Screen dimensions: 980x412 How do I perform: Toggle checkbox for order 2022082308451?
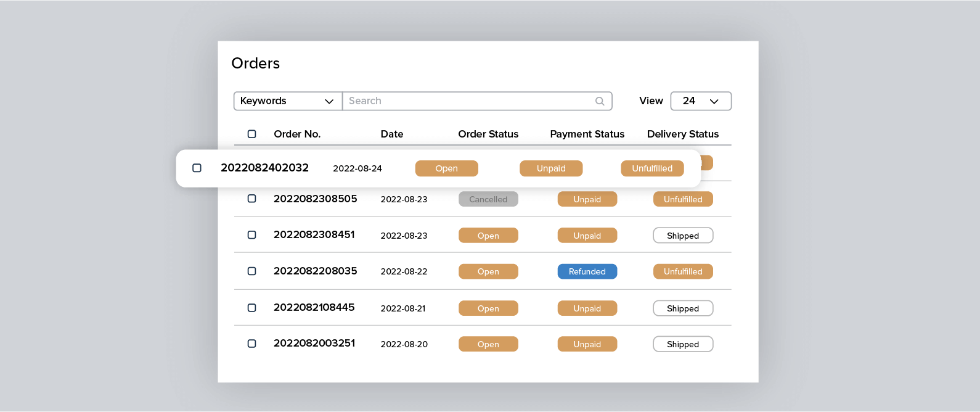tap(251, 235)
